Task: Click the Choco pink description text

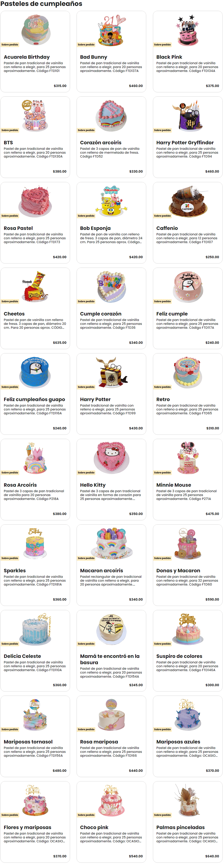Action: [111, 837]
